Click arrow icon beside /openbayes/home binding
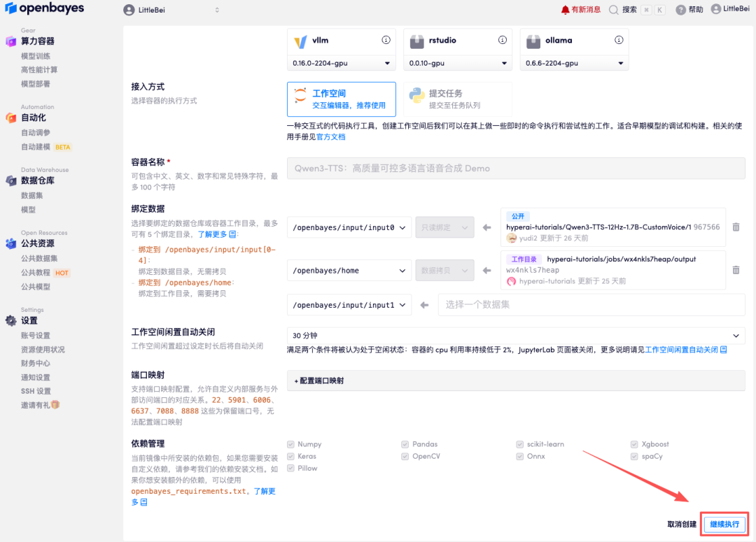 [487, 271]
